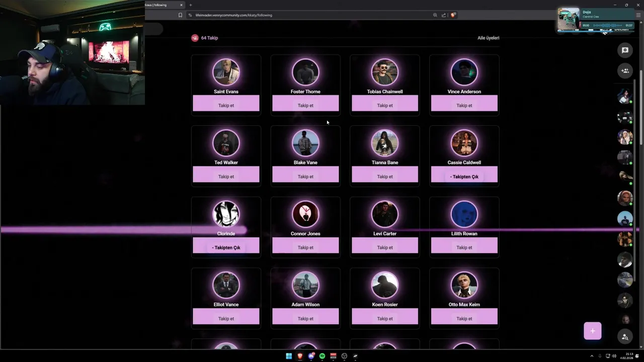Click the Doja album art thumbnail
Image resolution: width=644 pixels, height=362 pixels.
coord(569,20)
